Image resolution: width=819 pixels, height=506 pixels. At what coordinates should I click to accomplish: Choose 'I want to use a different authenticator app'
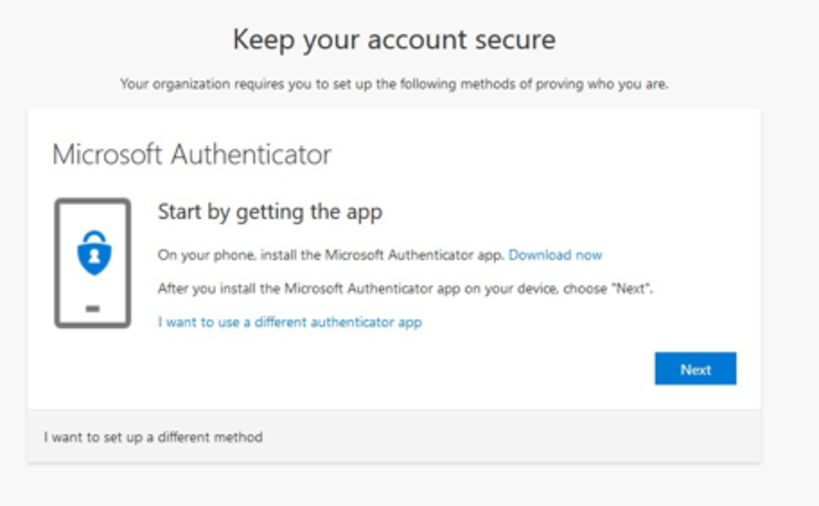(289, 322)
